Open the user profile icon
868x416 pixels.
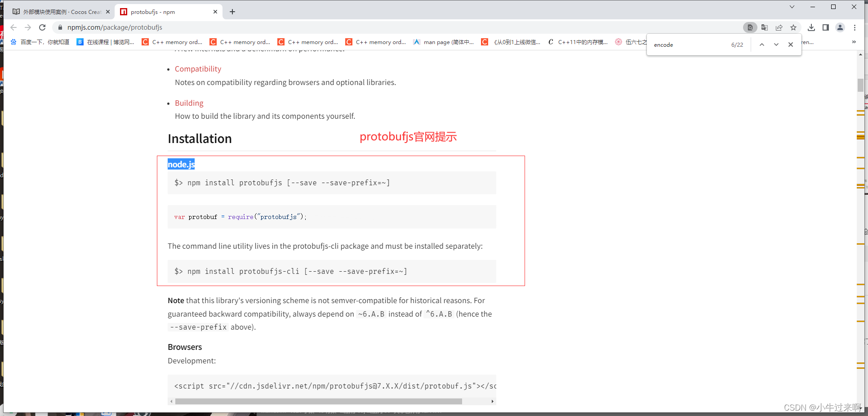click(840, 27)
